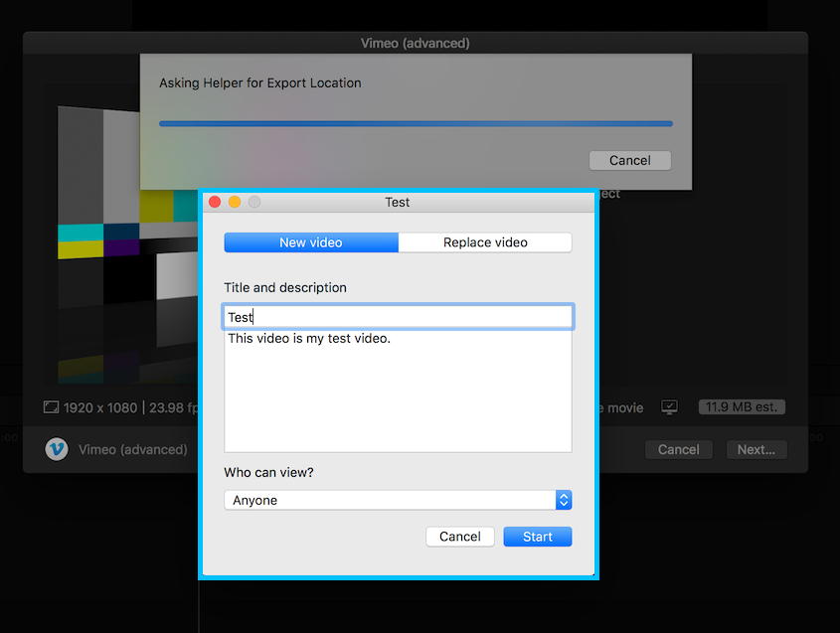Click the green zoom button on Test dialog
This screenshot has width=840, height=633.
tap(253, 201)
